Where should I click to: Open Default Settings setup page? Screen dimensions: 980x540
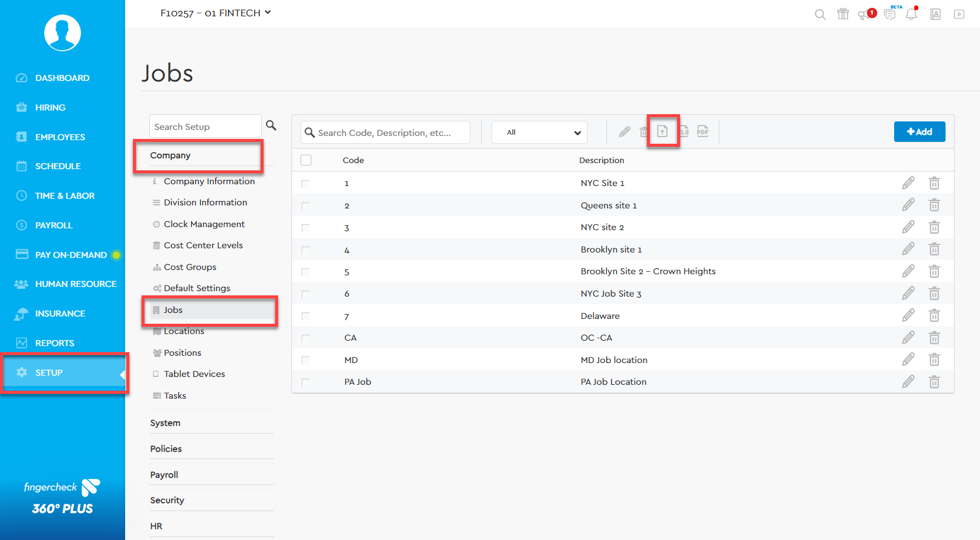197,288
